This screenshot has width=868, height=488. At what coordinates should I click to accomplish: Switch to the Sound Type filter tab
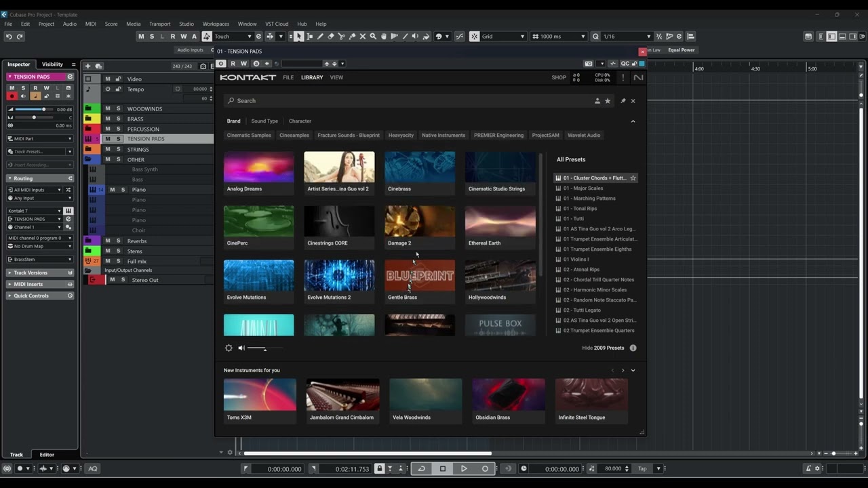point(264,121)
